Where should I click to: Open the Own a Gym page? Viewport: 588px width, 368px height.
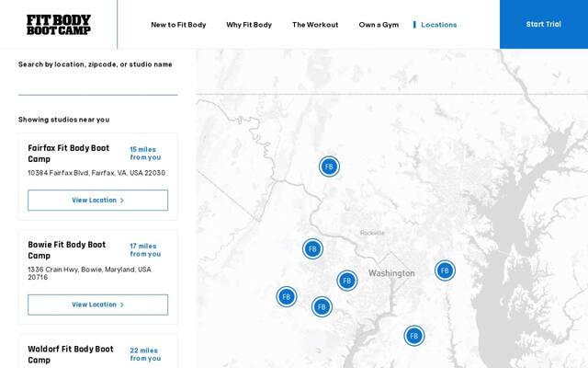[x=379, y=25]
